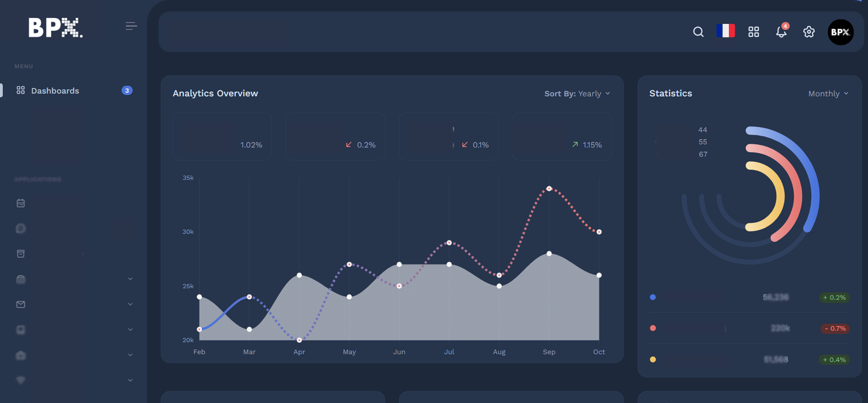
Task: Click the Sep peak point on dotted line
Action: (549, 188)
